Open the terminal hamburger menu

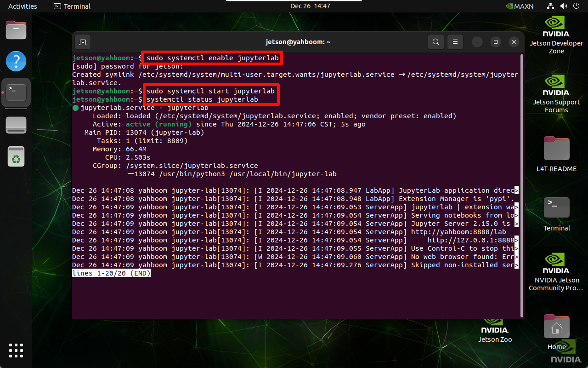(455, 42)
